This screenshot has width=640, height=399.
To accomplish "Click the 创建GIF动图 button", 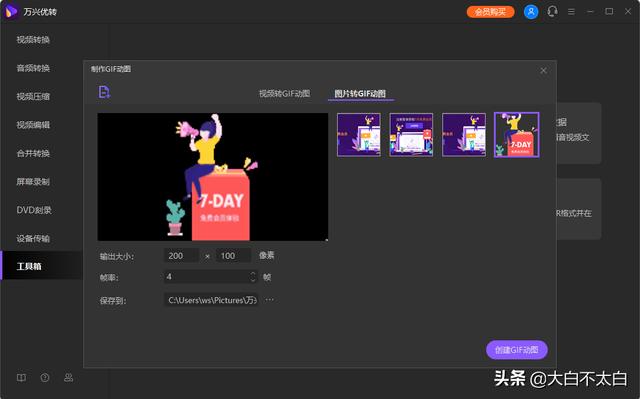I will (516, 350).
